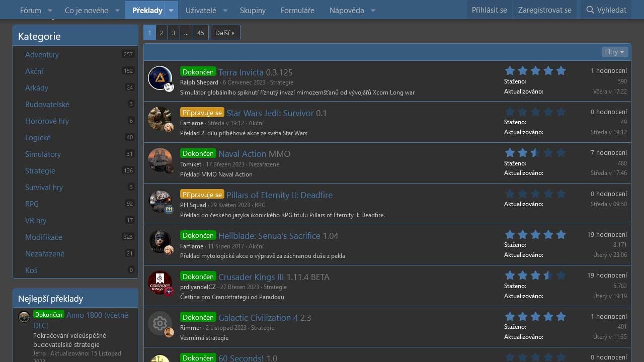Open the Skupiny navigation tab

tap(253, 10)
